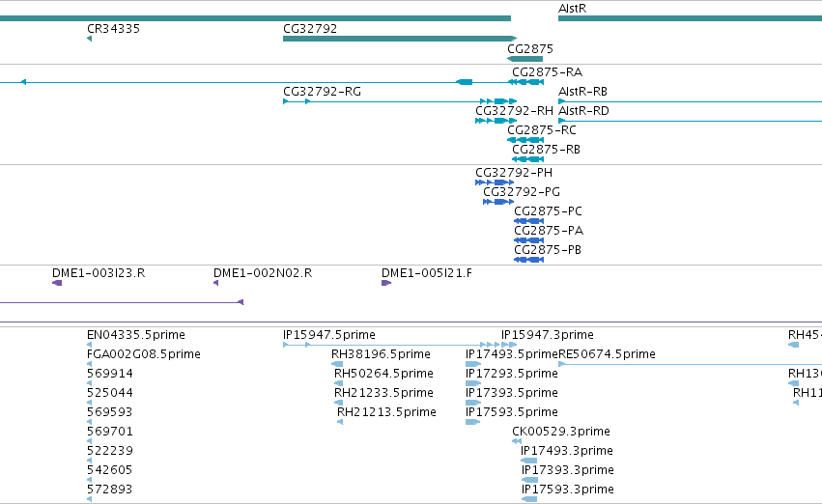Open the CG32792-RG transcript label
822x504 pixels.
322,92
